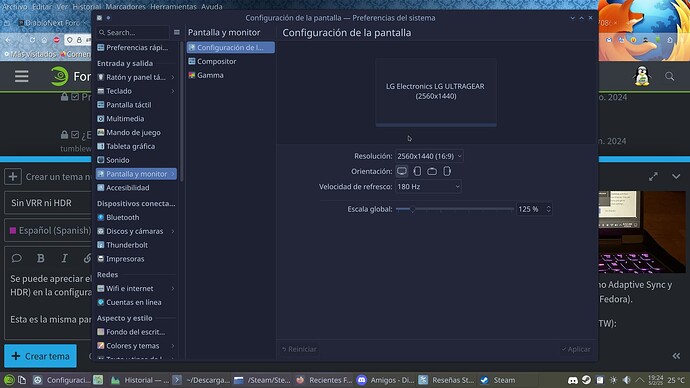This screenshot has height=388, width=690.
Task: Expand the Colores y temas chevron
Action: click(172, 346)
